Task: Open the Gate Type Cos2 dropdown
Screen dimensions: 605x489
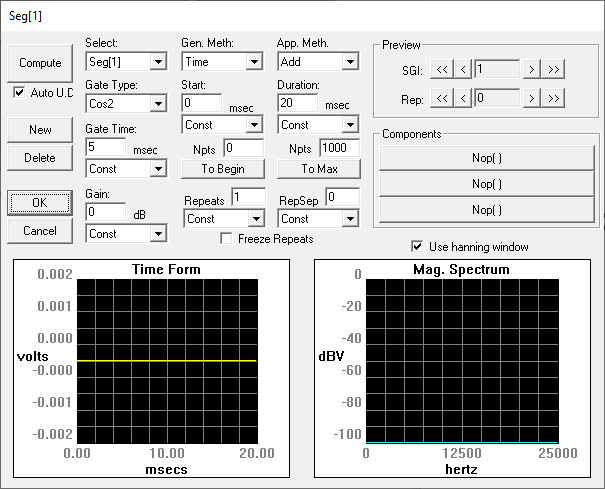Action: (x=126, y=103)
